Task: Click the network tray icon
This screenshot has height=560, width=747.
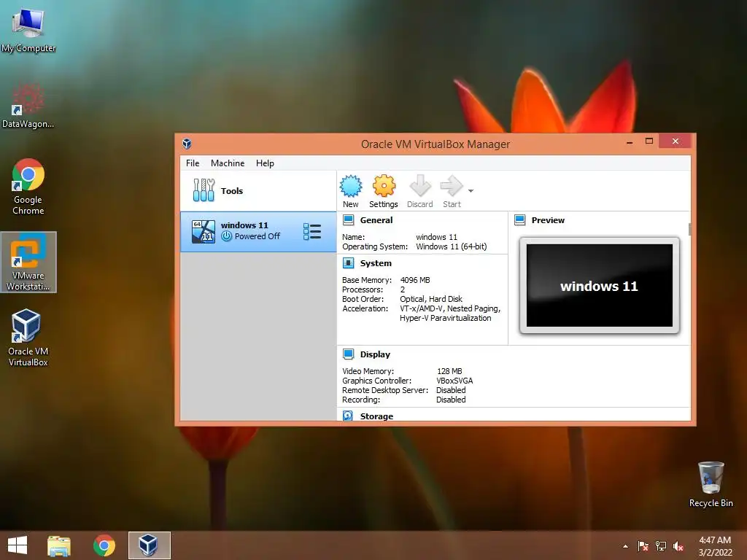Action: tap(661, 546)
